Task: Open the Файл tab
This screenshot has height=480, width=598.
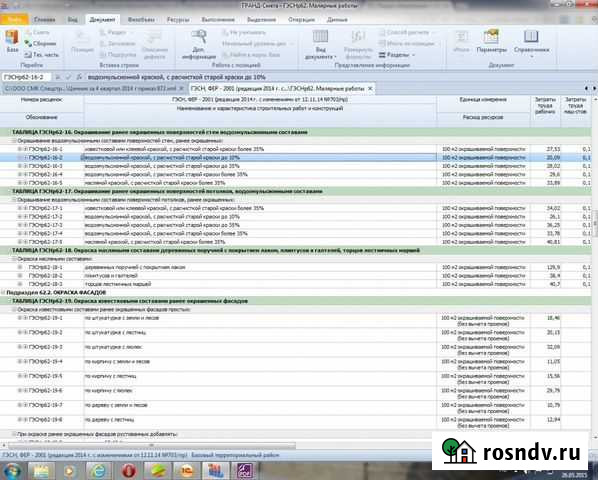Action: pyautogui.click(x=14, y=19)
